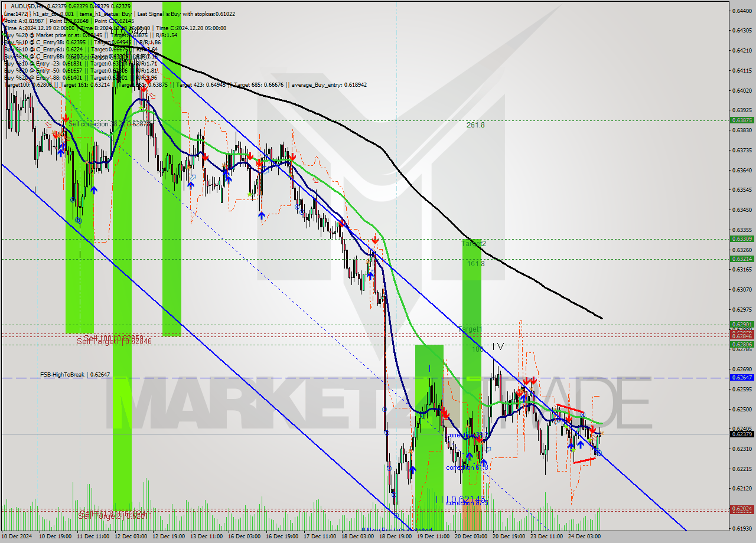Select the 0.62120 price axis label
The image size is (756, 543).
742,488
